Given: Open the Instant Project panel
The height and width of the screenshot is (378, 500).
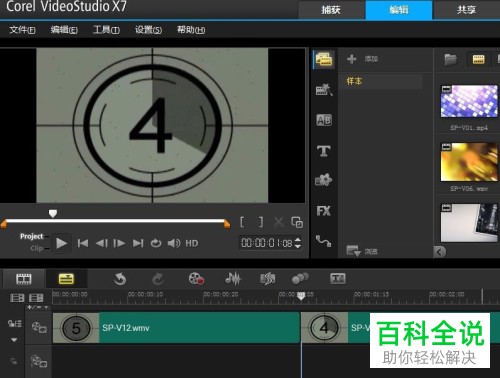Looking at the screenshot, I should coord(324,89).
